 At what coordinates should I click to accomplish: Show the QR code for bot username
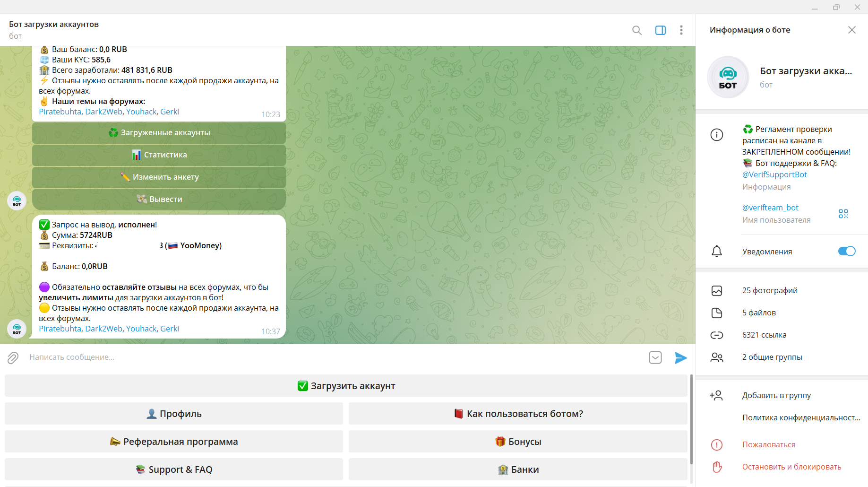[843, 214]
